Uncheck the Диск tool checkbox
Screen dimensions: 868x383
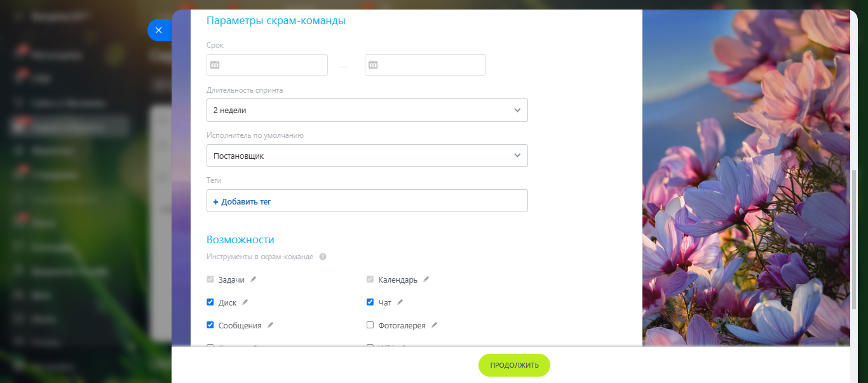pos(210,302)
